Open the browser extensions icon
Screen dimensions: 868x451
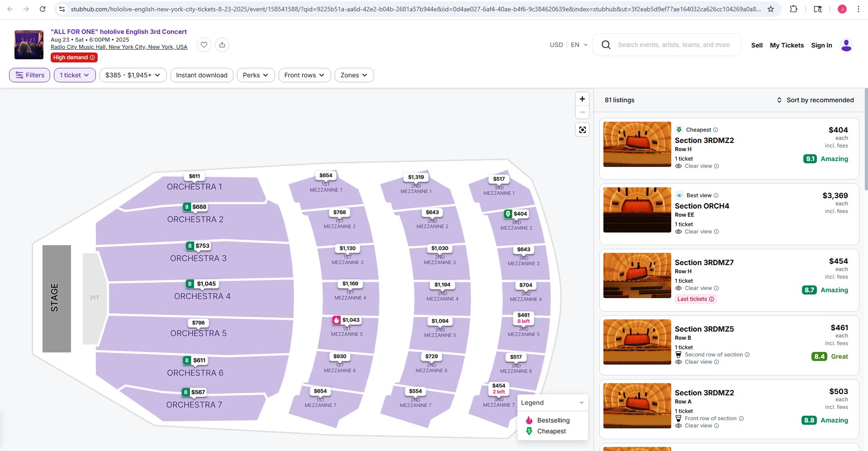793,9
